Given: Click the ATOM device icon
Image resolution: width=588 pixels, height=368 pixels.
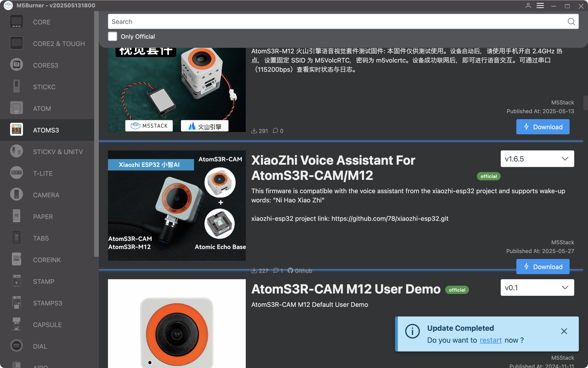Looking at the screenshot, I should 17,108.
